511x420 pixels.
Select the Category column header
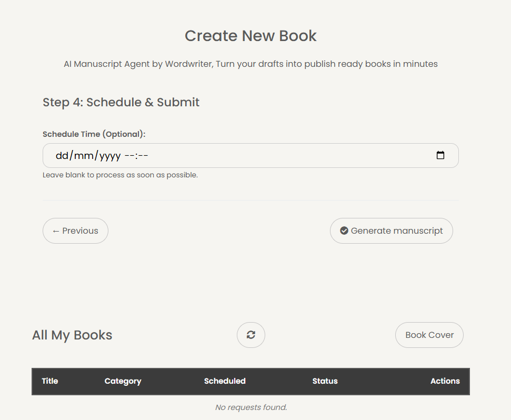click(123, 381)
